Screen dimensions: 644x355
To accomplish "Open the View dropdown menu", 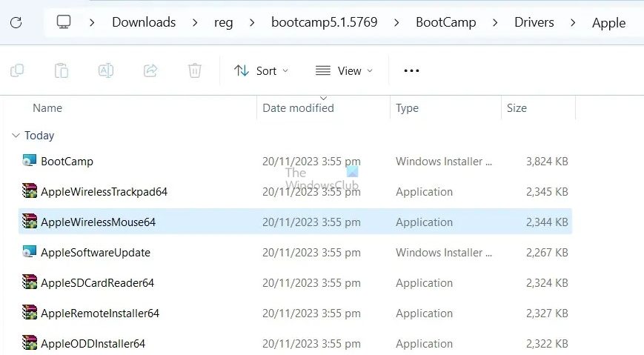I will pos(344,70).
